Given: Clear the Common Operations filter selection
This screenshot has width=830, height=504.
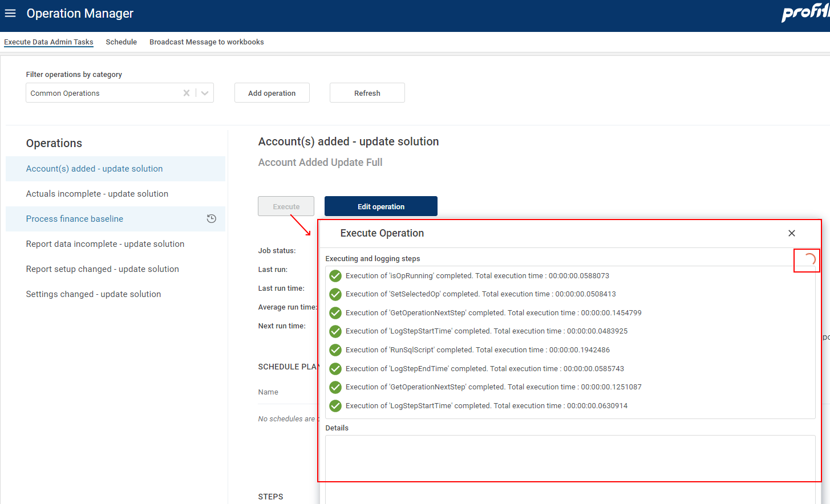Looking at the screenshot, I should [187, 93].
